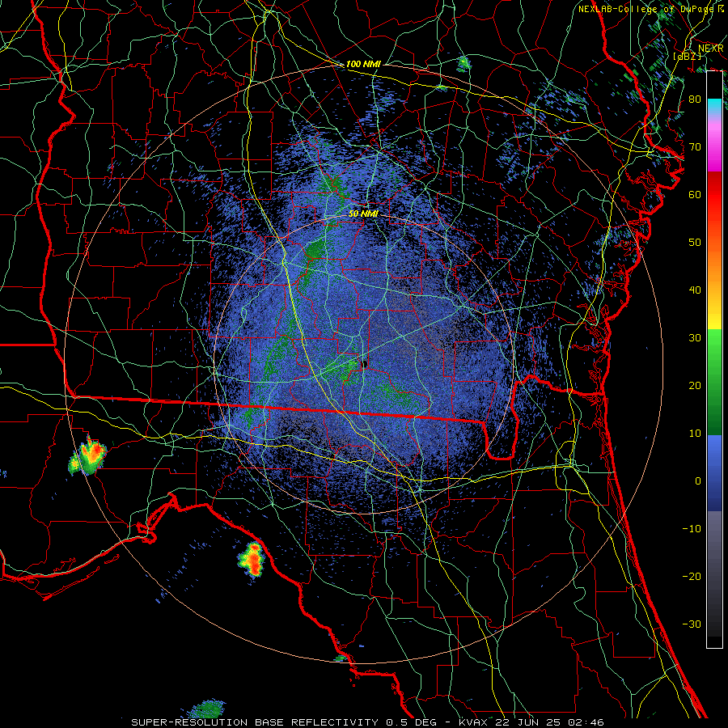Click the "80" value on the dBZ scale

pyautogui.click(x=695, y=99)
